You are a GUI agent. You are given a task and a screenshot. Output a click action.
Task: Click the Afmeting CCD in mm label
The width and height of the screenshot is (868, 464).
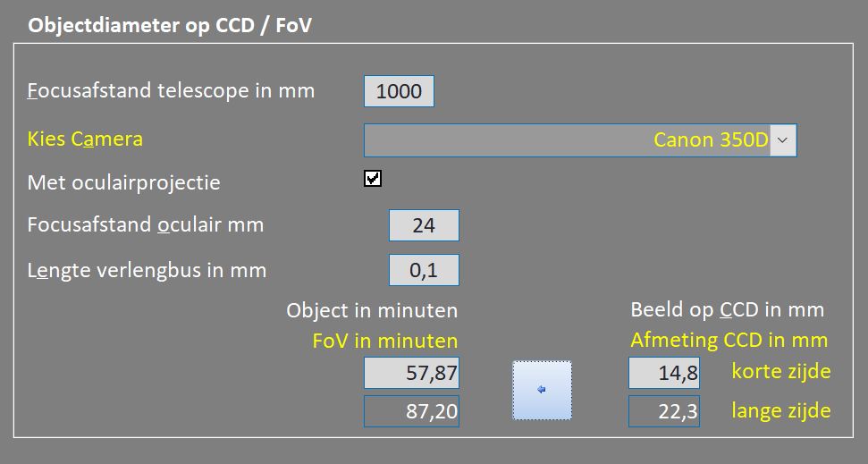click(729, 340)
